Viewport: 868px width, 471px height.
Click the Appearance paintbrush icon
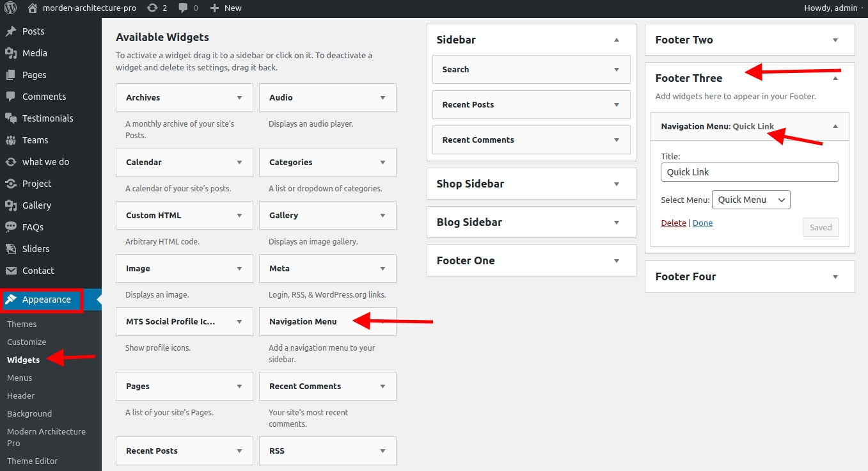point(10,299)
